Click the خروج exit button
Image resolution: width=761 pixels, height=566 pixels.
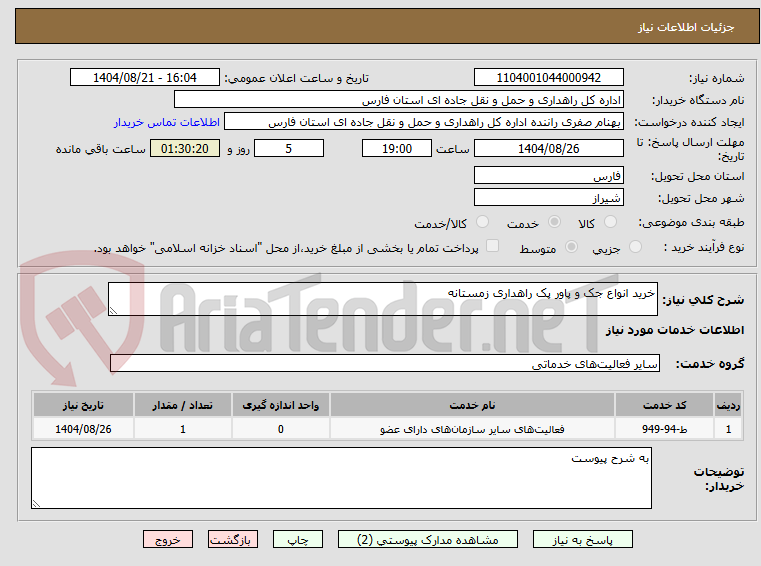click(x=168, y=539)
